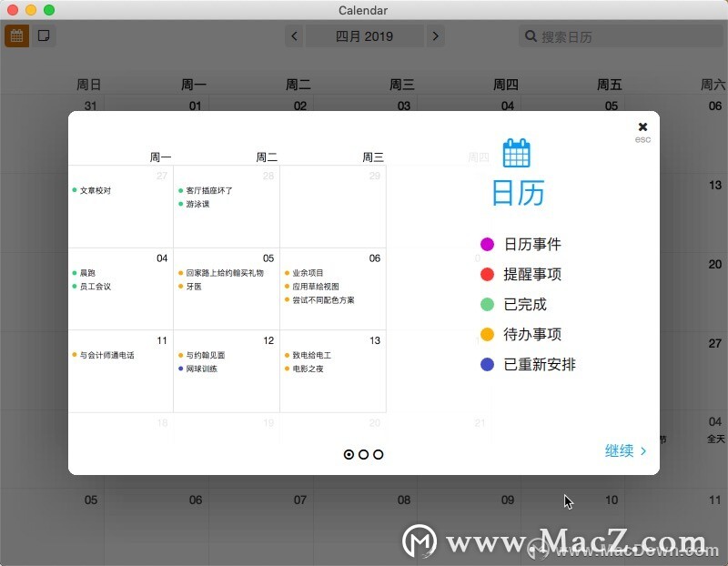Select day 07 in the background calendar's bottom row
Image resolution: width=728 pixels, height=566 pixels.
coord(300,500)
